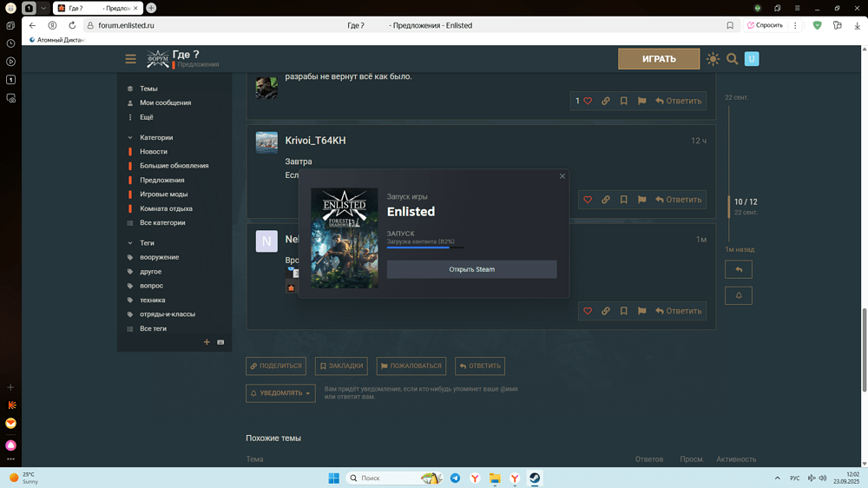This screenshot has height=488, width=868.
Task: Bookmark the last post in thread
Action: tap(623, 311)
